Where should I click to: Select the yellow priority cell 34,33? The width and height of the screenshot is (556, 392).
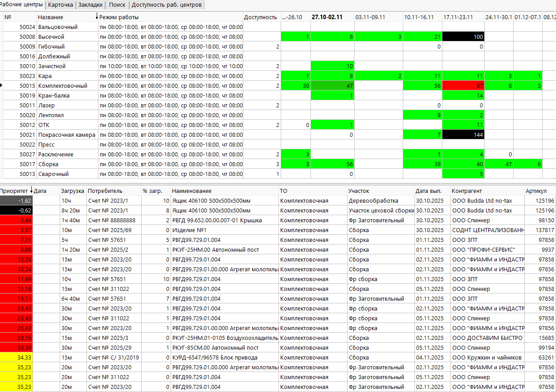click(x=16, y=358)
